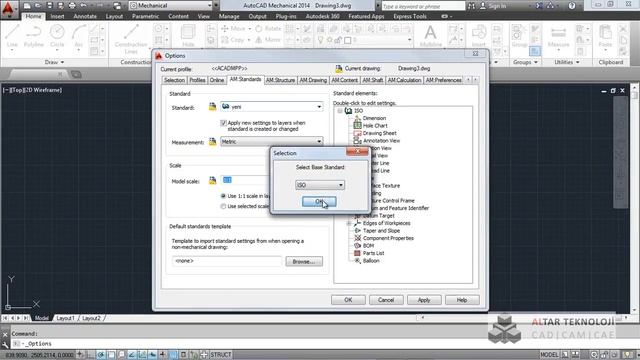Click the drawing area vertical scrollbar
This screenshot has height=360, width=640.
(634, 198)
